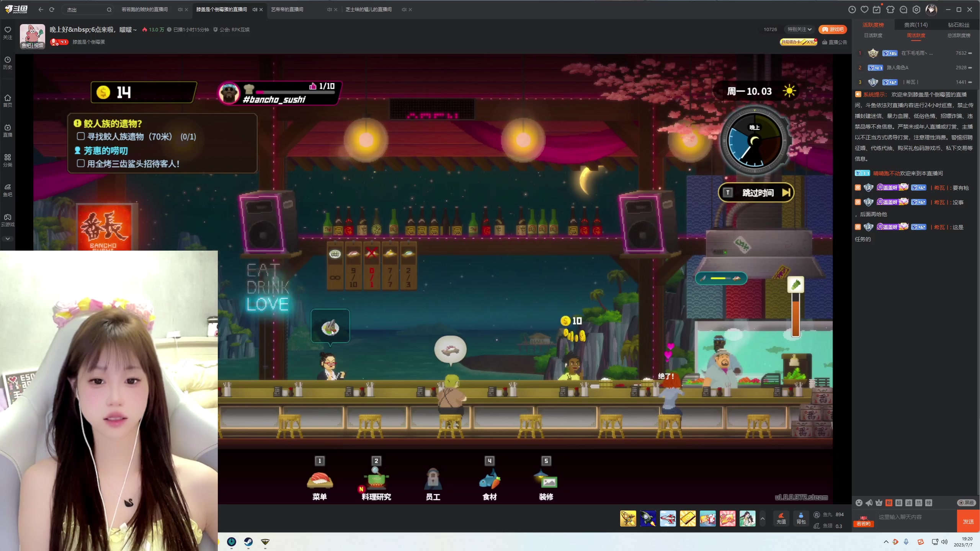Toggle the 热 chat filter
980x551 pixels.
pos(919,503)
